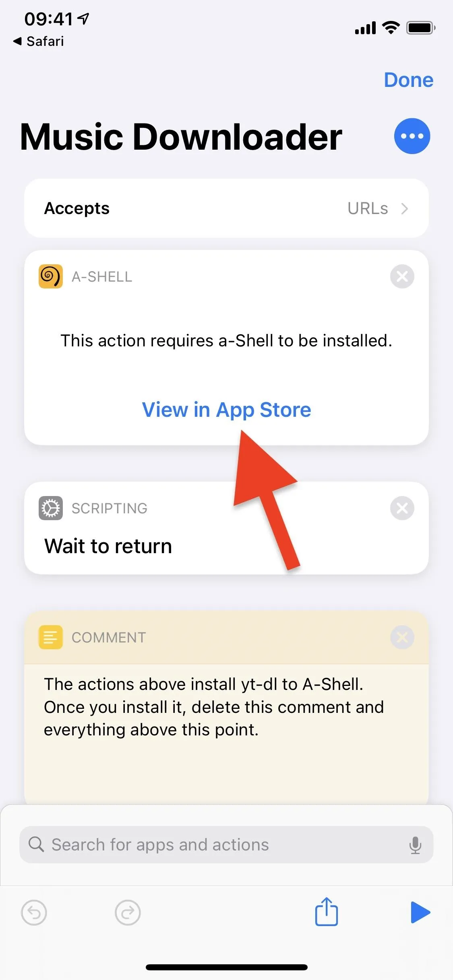Image resolution: width=453 pixels, height=980 pixels.
Task: Expand the Accepts URLs chevron
Action: [405, 208]
